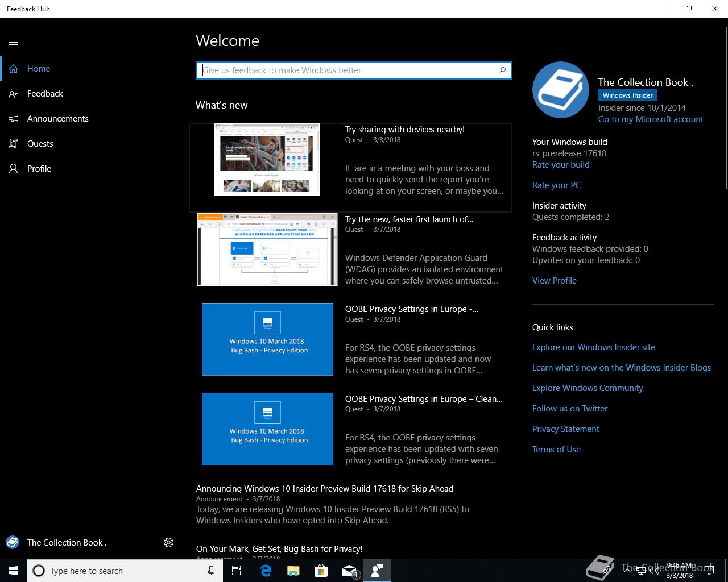The height and width of the screenshot is (582, 728).
Task: Select the Home icon in sidebar
Action: [14, 69]
